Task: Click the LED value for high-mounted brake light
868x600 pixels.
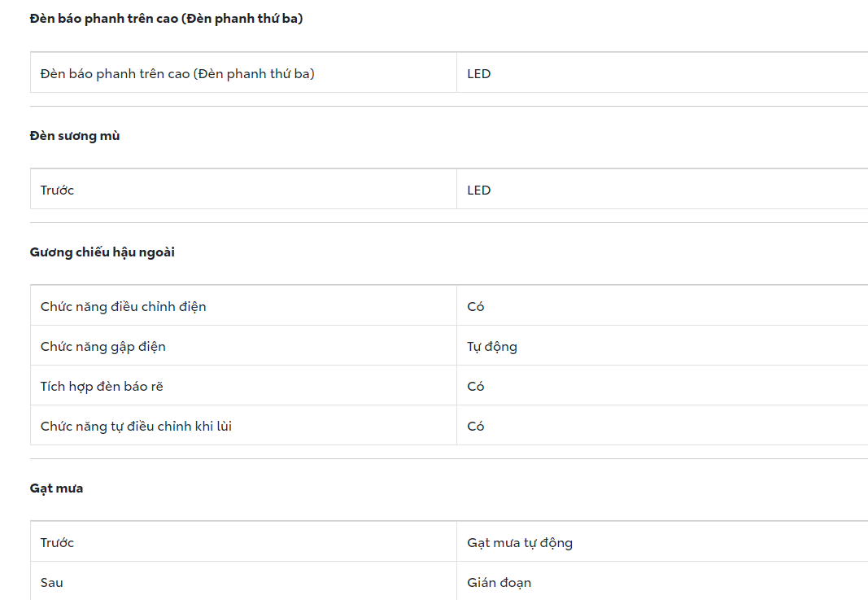Action: point(479,74)
